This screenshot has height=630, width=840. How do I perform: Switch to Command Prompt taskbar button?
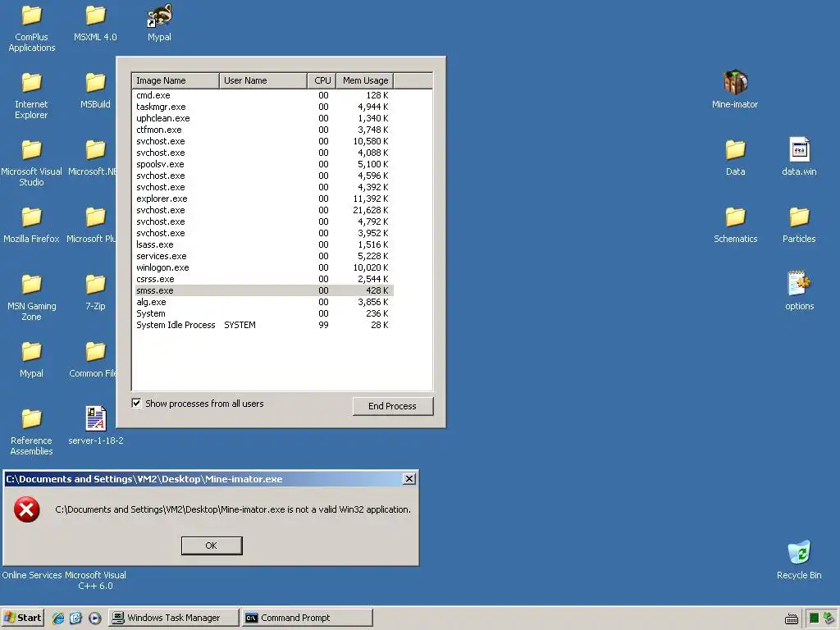307,618
